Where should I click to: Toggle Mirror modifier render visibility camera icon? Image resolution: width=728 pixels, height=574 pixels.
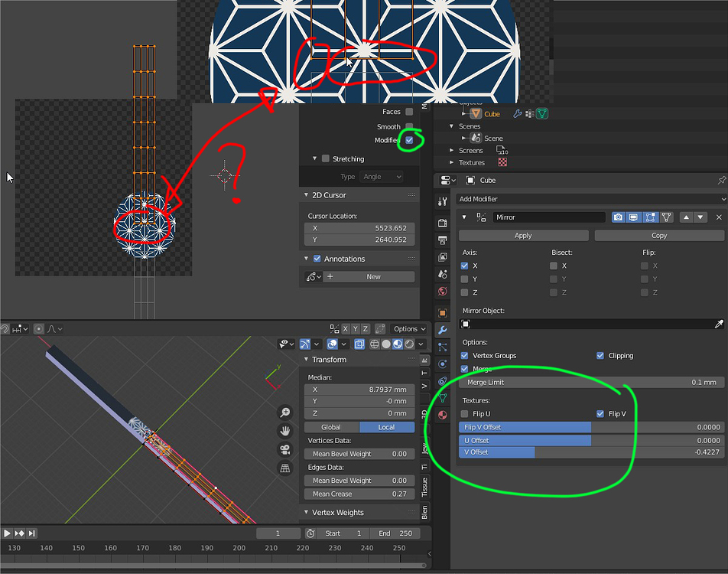click(x=618, y=217)
